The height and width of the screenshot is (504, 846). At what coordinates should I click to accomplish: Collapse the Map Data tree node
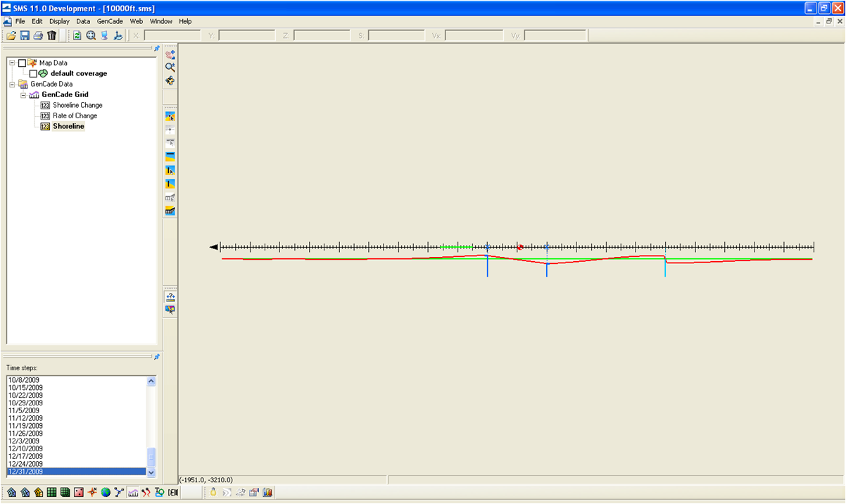(12, 63)
